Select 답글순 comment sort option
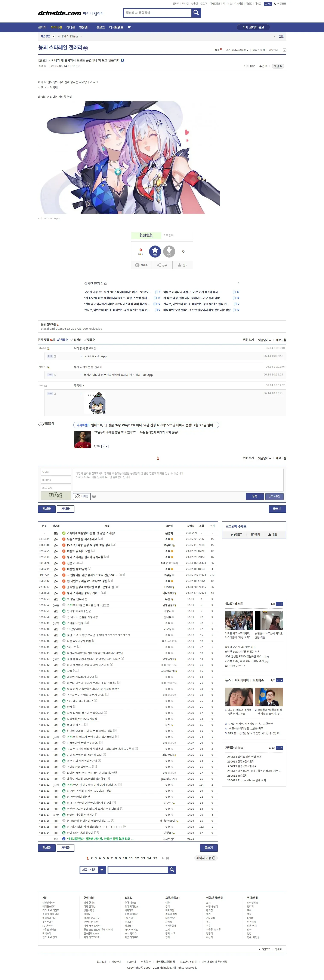324x980 pixels. pos(89,340)
